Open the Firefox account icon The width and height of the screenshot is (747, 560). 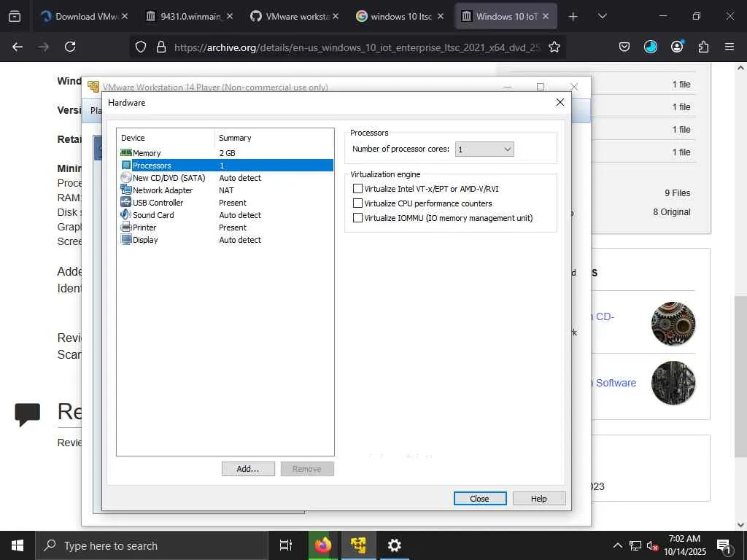677,47
